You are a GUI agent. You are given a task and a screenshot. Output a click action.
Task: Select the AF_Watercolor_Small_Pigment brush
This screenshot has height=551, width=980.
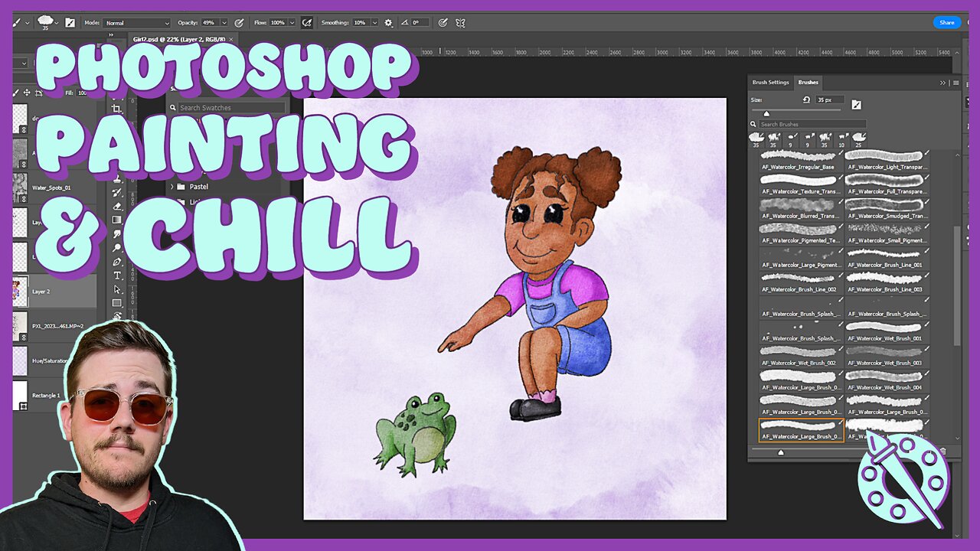(888, 235)
